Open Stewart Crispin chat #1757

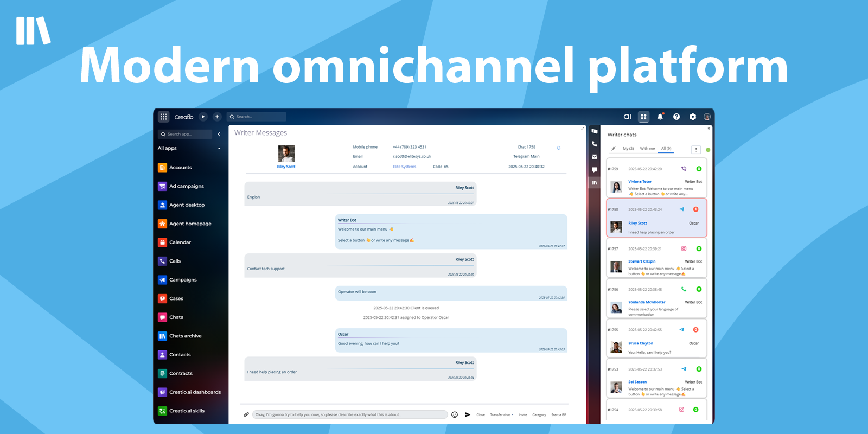pos(656,258)
